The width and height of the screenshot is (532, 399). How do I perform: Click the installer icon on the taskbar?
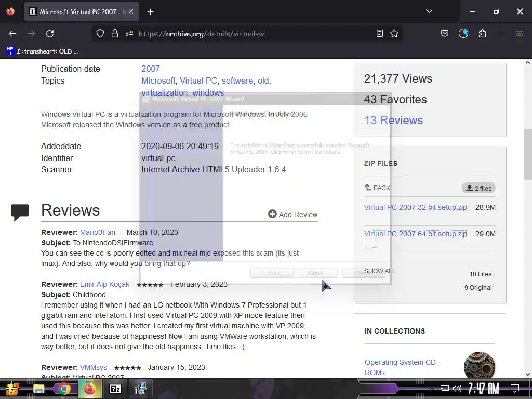[x=140, y=389]
